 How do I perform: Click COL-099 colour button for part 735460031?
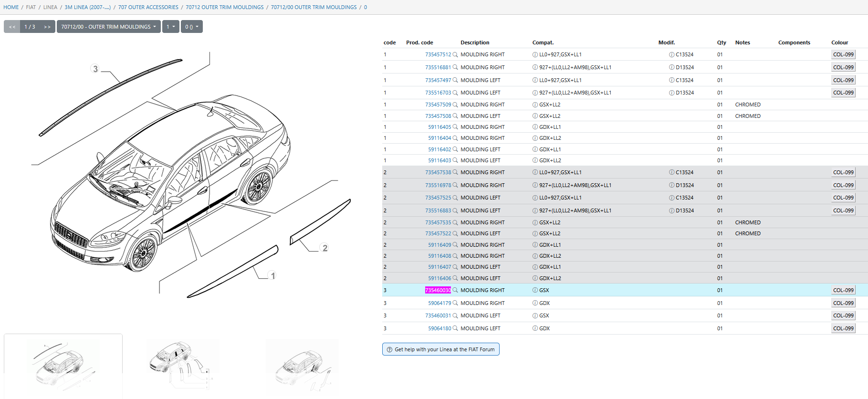(x=843, y=315)
